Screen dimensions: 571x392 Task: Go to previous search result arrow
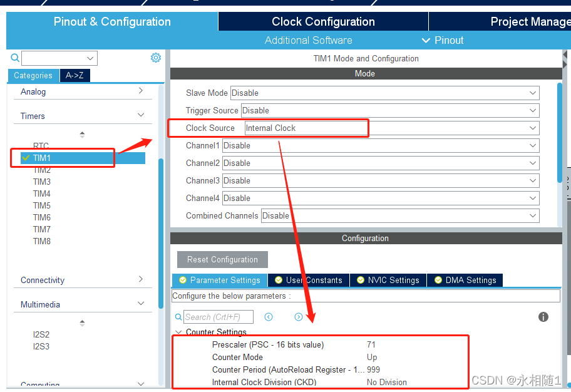[269, 317]
